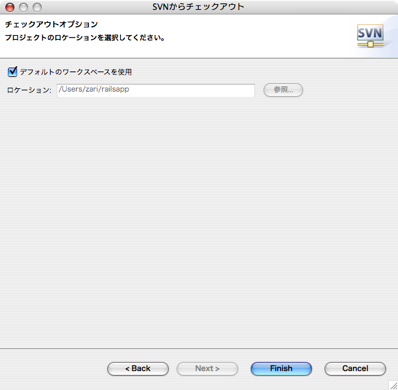Click the 参照... browse button
Viewport: 398px width, 390px height.
coord(283,90)
